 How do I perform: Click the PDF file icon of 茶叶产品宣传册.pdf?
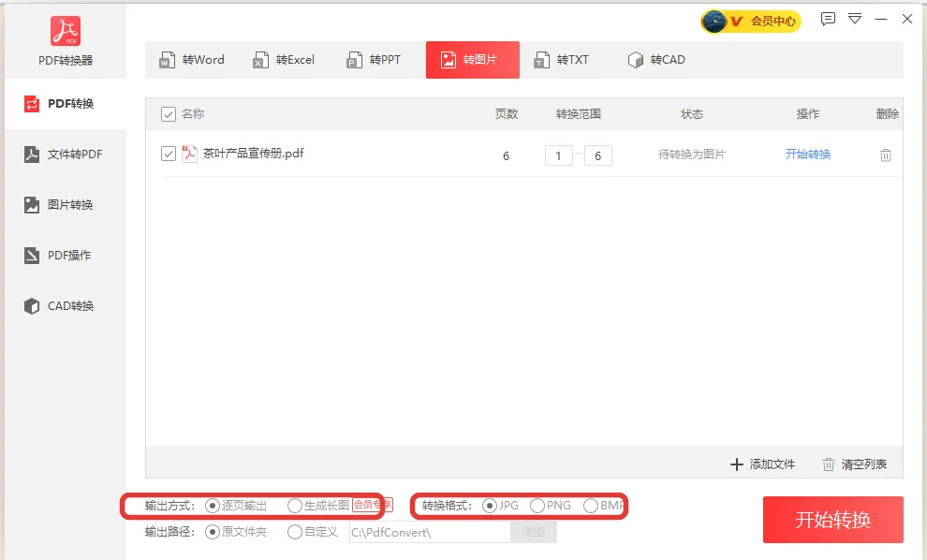click(x=189, y=154)
